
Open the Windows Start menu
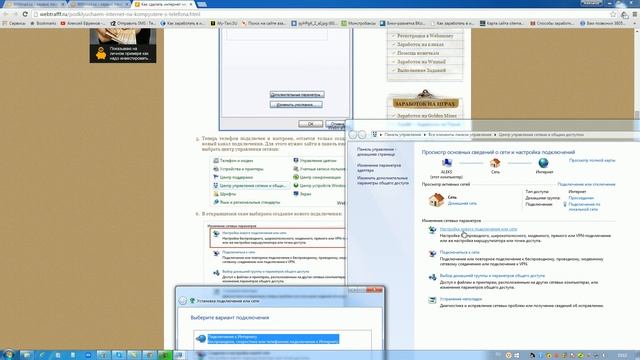pyautogui.click(x=8, y=355)
